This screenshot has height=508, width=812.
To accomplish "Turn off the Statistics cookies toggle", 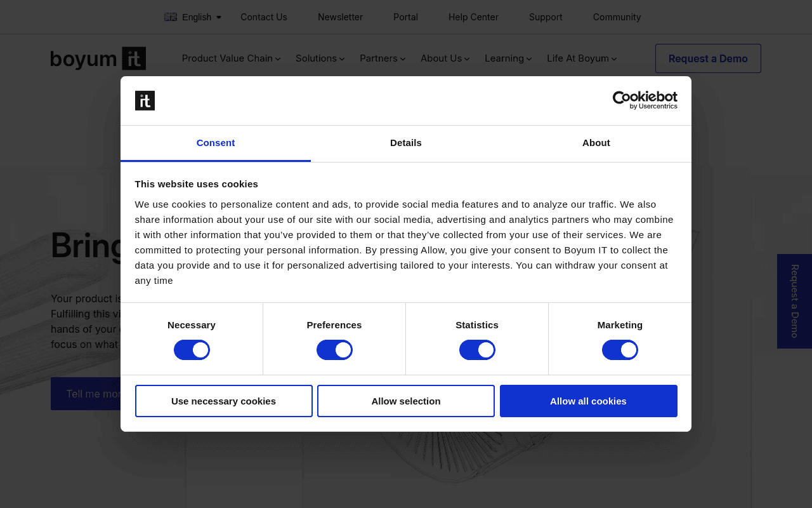I will tap(477, 350).
